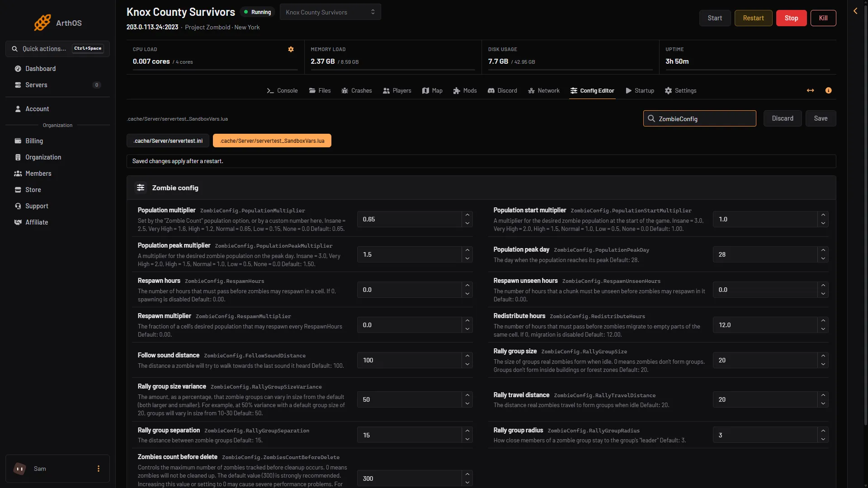The image size is (868, 488).
Task: Open the Knox County Survivors server dropdown
Action: point(330,12)
